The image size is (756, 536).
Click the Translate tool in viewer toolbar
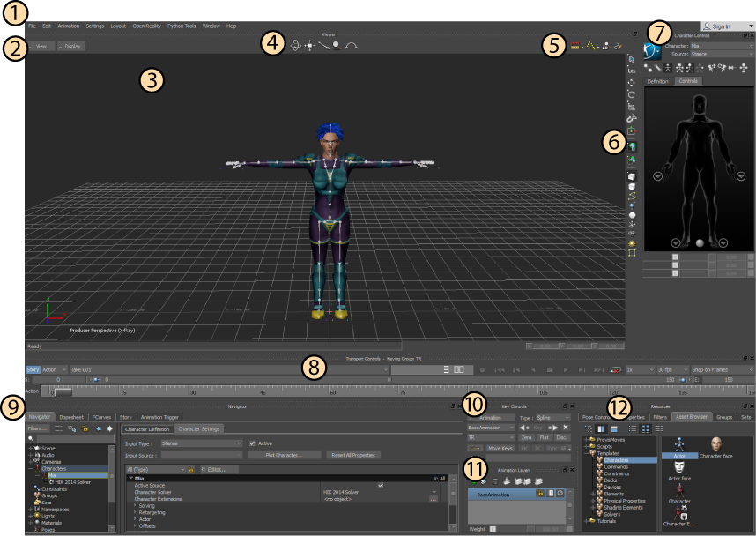(x=632, y=82)
